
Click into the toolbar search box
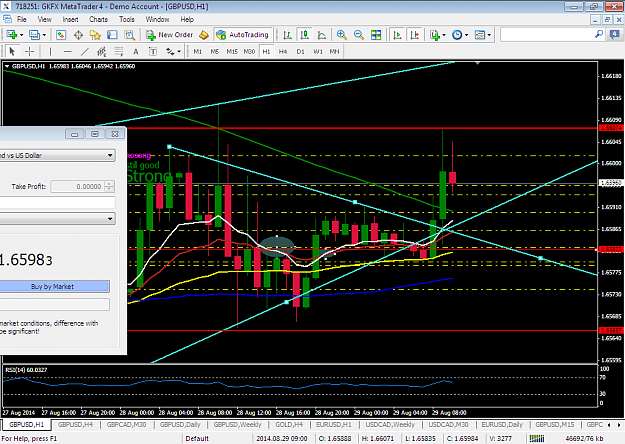pyautogui.click(x=548, y=35)
